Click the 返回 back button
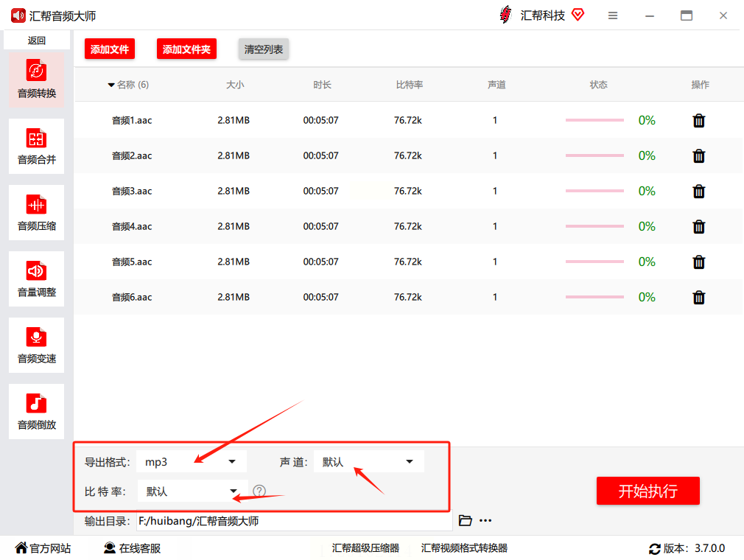This screenshot has height=560, width=744. pyautogui.click(x=37, y=41)
